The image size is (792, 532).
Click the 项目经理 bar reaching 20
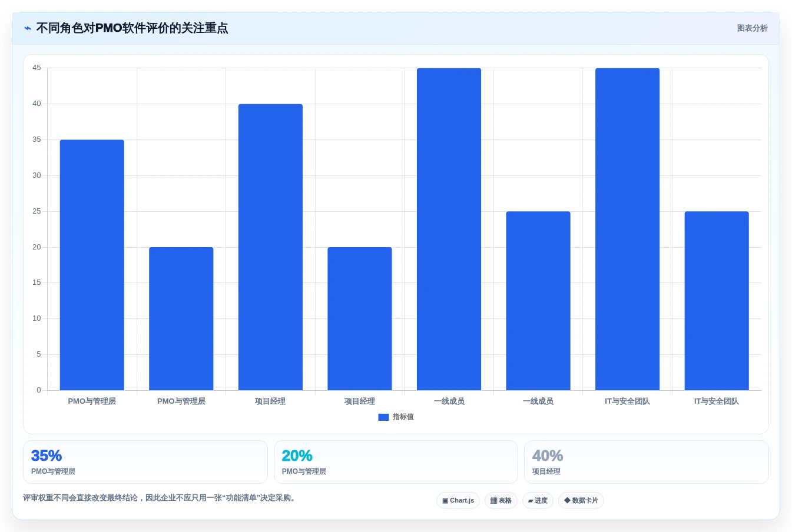tap(360, 319)
